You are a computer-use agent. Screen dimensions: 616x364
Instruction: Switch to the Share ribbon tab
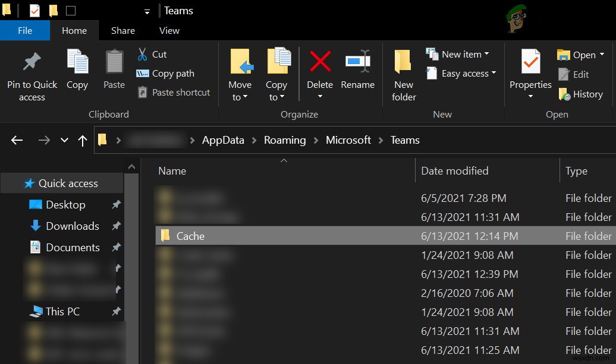click(x=123, y=31)
